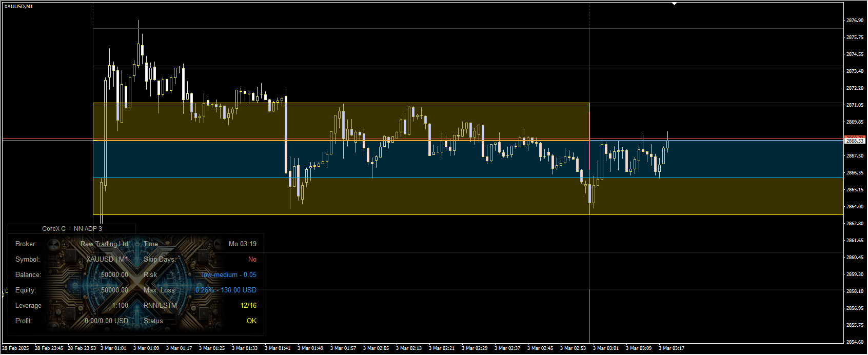
Task: Click the '0.26% - 130.00 USD' max loss value
Action: [x=226, y=290]
